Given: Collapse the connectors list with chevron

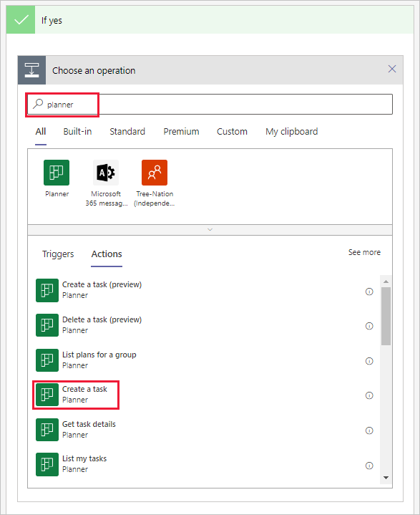Looking at the screenshot, I should (x=210, y=230).
